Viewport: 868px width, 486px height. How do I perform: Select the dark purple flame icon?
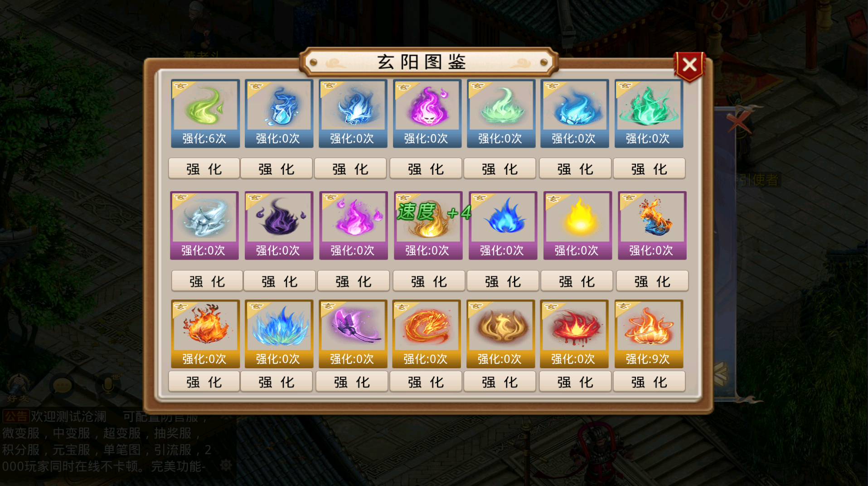pos(279,225)
